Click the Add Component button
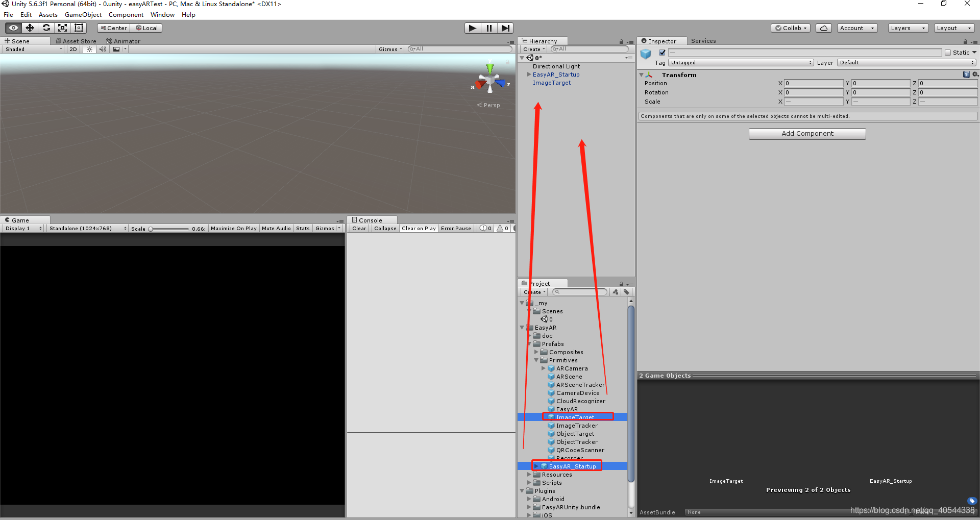980x520 pixels. tap(807, 133)
